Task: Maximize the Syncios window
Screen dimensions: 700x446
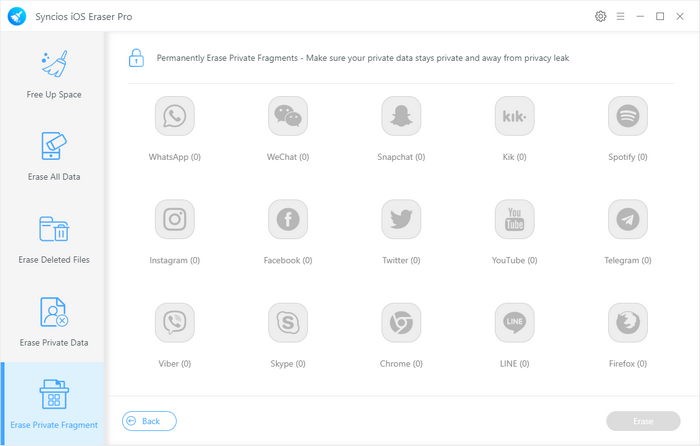Action: tap(660, 17)
